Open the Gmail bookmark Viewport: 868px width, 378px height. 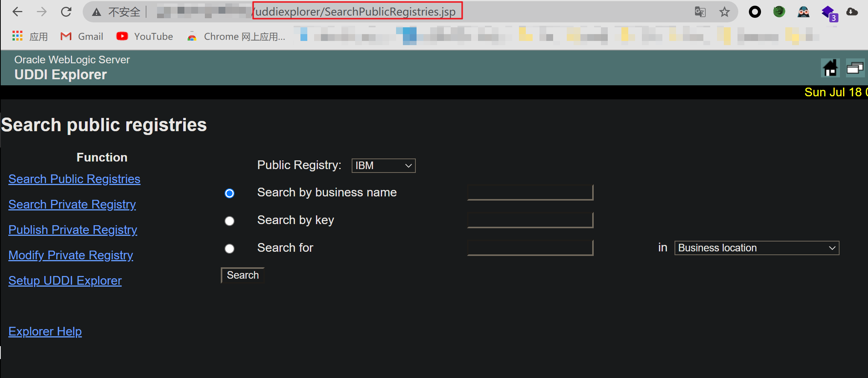pyautogui.click(x=82, y=36)
